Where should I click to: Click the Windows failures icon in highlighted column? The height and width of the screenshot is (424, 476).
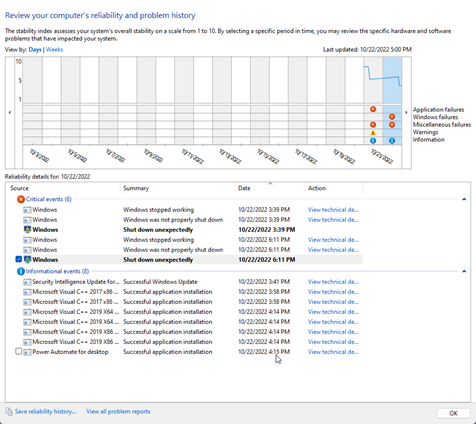[392, 117]
